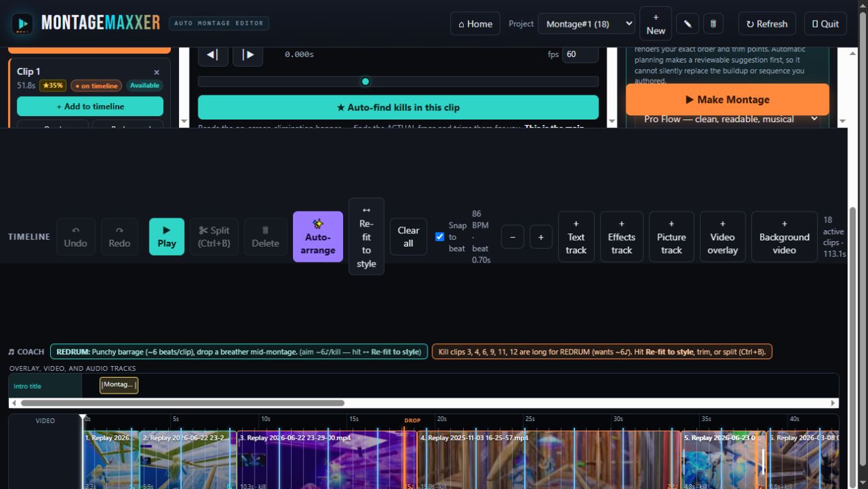The height and width of the screenshot is (489, 868).
Task: Add an Effects track
Action: [622, 237]
